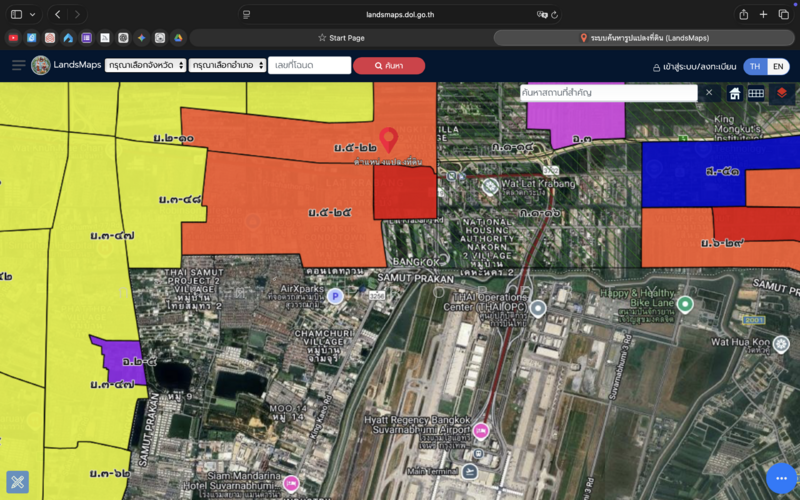Click the home icon on the map

pos(735,93)
